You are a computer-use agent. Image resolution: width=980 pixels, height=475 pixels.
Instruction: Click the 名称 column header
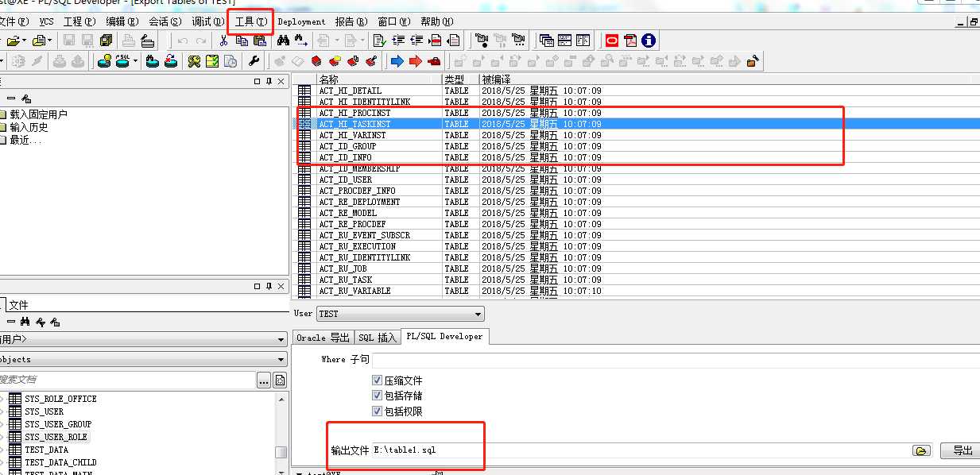(x=379, y=79)
